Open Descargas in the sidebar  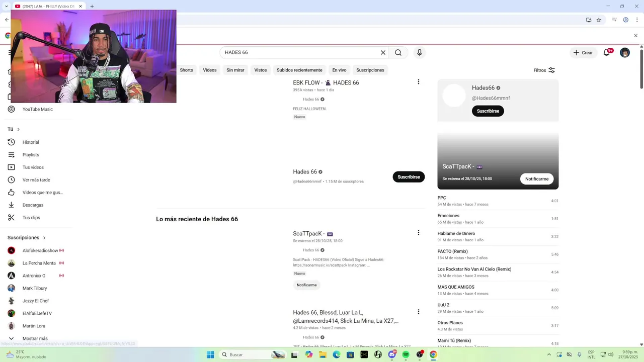[x=33, y=205]
